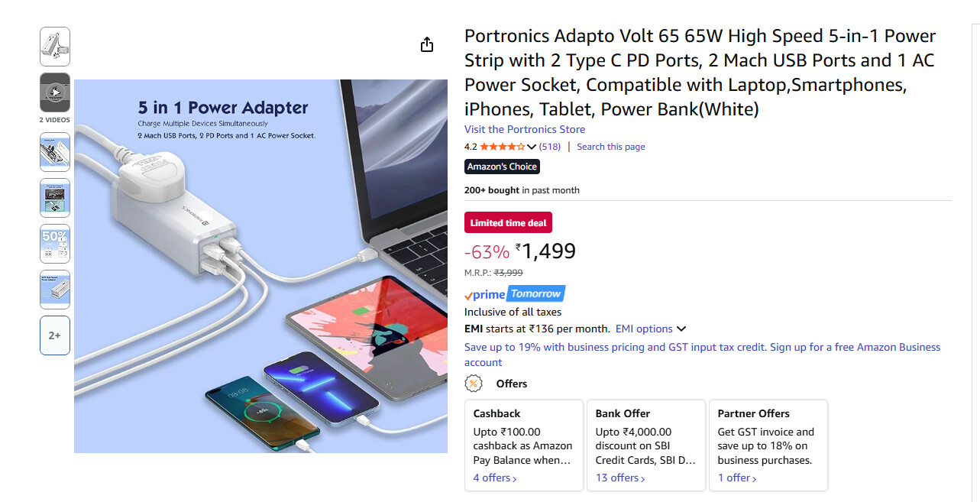Open the 13 offers Bank Offer link
The width and height of the screenshot is (980, 502).
[620, 478]
